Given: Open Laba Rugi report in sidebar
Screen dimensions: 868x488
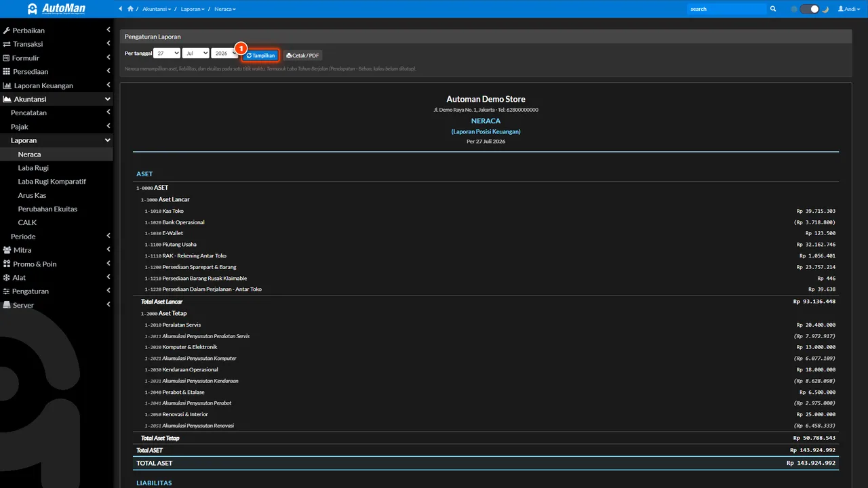Looking at the screenshot, I should pyautogui.click(x=33, y=168).
